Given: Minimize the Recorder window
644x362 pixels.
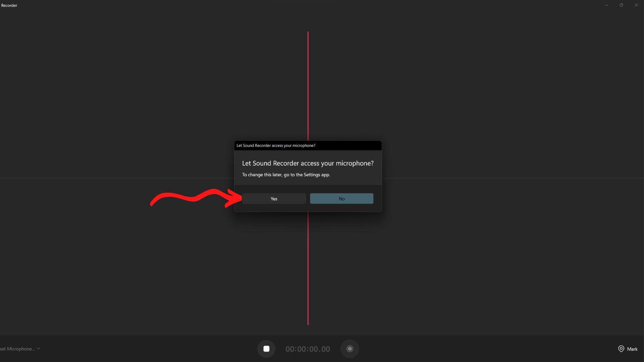Looking at the screenshot, I should pyautogui.click(x=606, y=5).
